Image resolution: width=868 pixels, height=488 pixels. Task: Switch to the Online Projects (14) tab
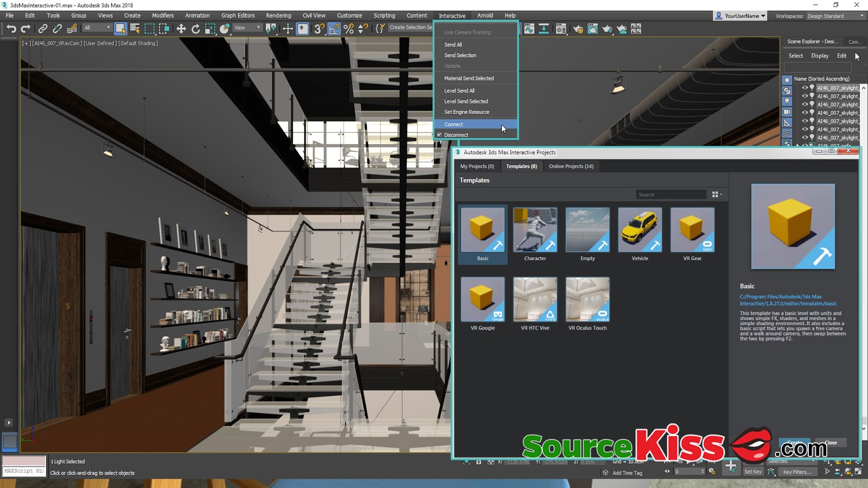pyautogui.click(x=571, y=166)
